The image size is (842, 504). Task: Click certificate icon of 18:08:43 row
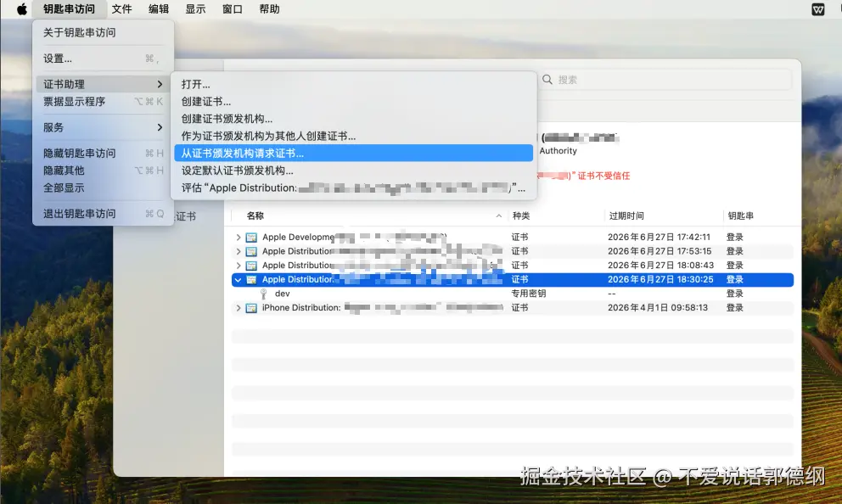[251, 266]
